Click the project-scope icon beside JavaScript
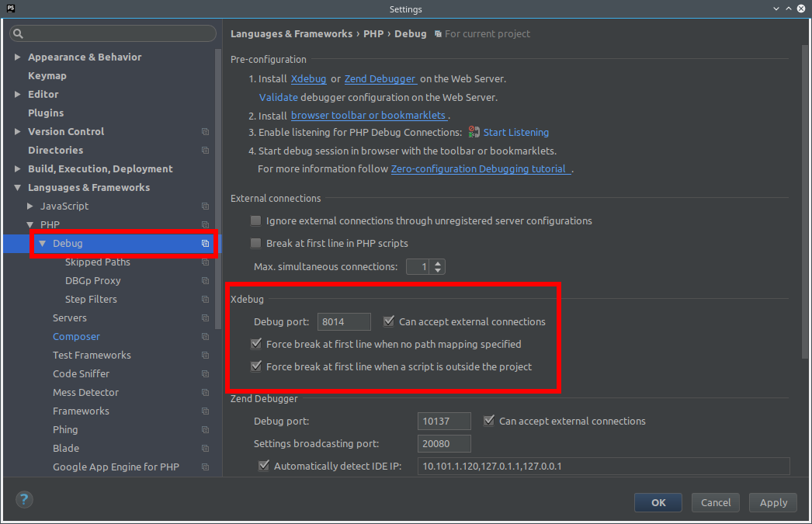This screenshot has height=524, width=812. (x=205, y=206)
